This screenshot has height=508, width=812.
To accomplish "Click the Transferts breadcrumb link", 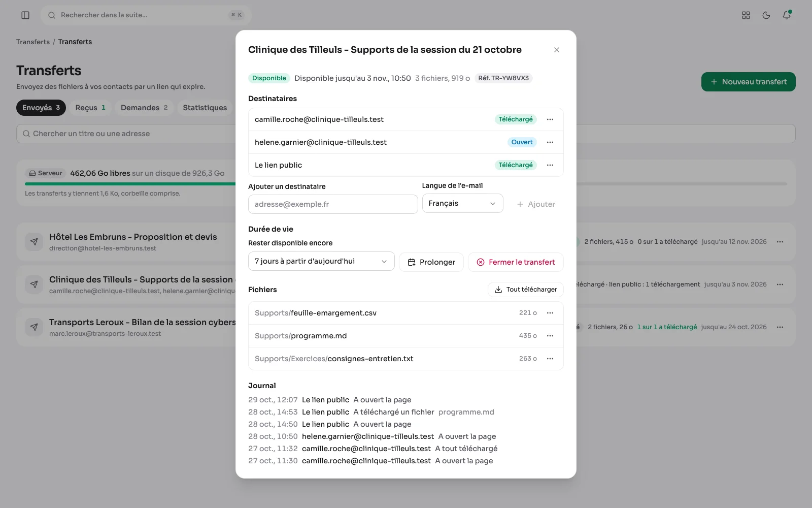I will coord(33,42).
